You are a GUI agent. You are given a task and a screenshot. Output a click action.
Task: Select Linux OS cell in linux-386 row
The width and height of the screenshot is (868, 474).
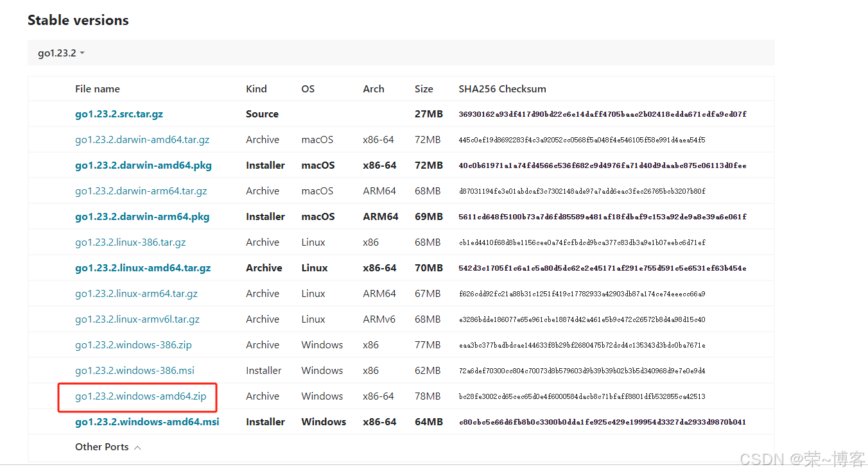pos(313,242)
